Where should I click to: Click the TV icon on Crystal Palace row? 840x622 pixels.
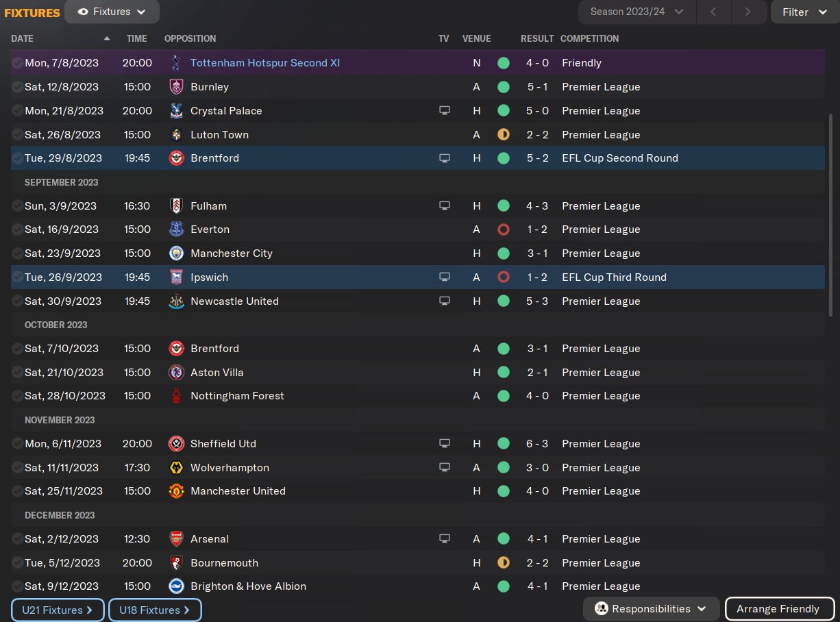pos(444,111)
